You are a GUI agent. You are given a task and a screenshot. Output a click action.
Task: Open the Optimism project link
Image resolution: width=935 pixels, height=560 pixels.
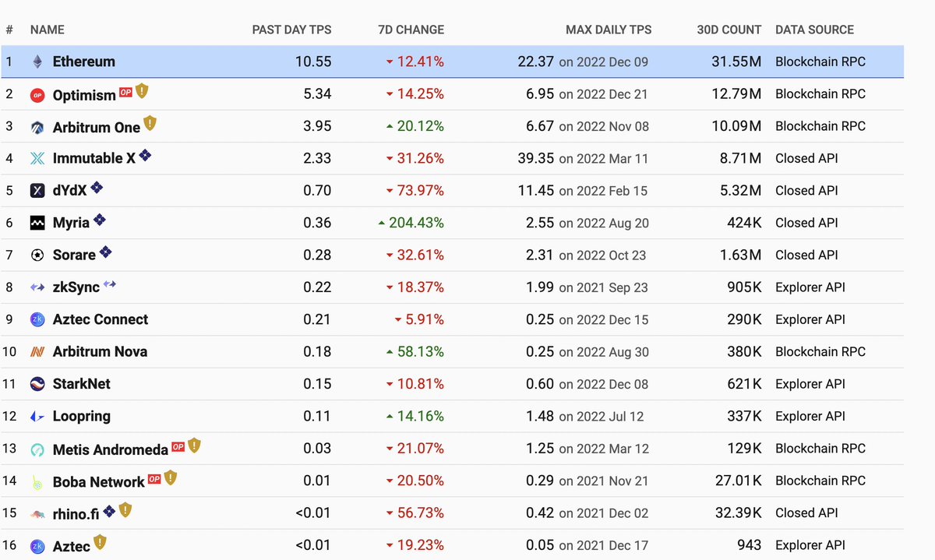(x=84, y=96)
